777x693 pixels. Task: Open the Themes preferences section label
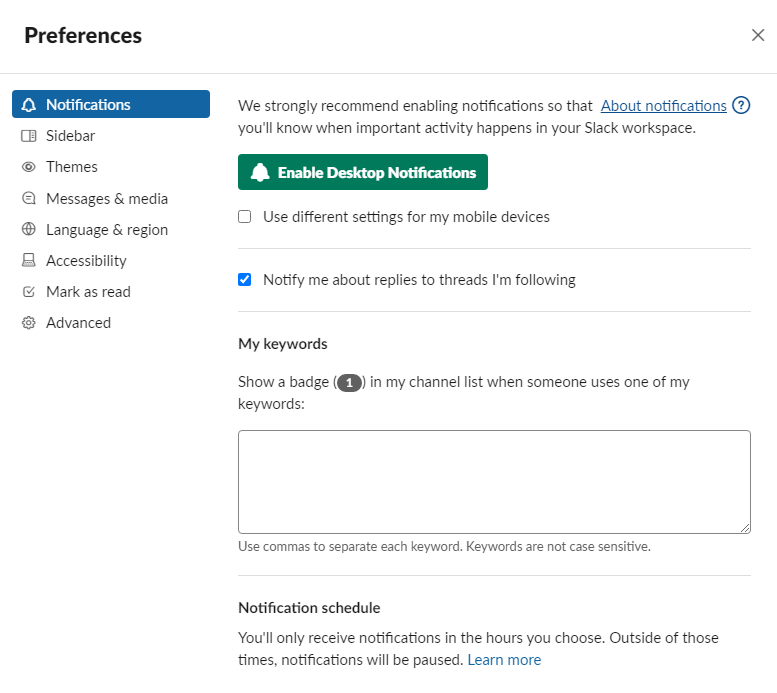pyautogui.click(x=72, y=167)
